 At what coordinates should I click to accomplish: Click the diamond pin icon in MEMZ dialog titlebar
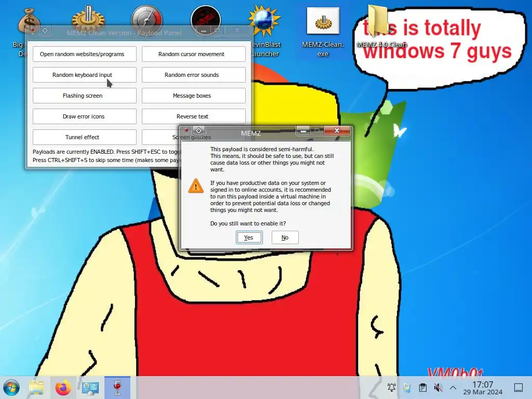pyautogui.click(x=199, y=130)
